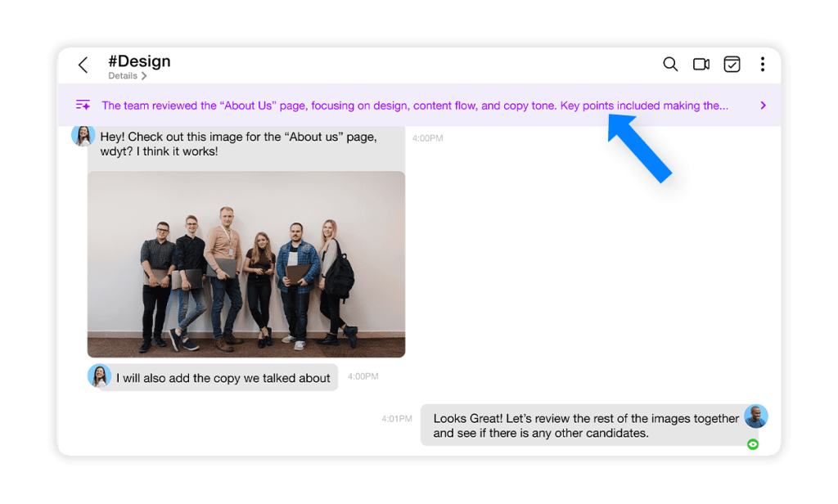Viewport: 838px width, 504px height.
Task: Click the AI summary sparkle icon
Action: pos(83,106)
